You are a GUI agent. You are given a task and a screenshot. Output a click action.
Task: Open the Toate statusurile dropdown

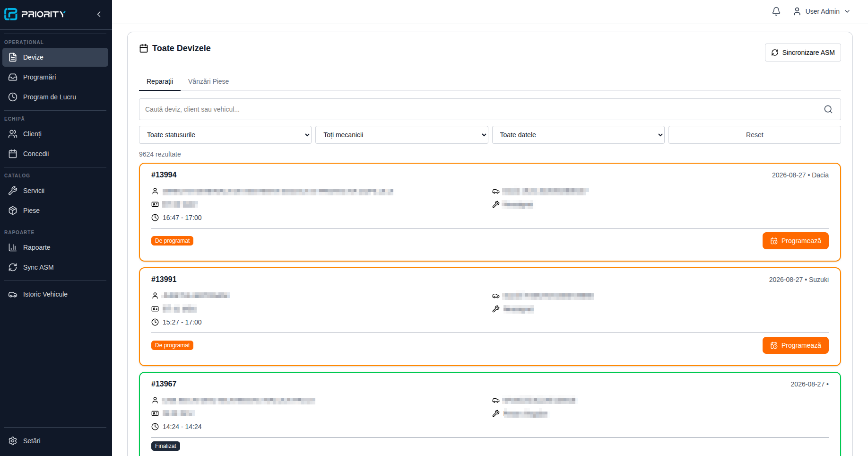225,135
